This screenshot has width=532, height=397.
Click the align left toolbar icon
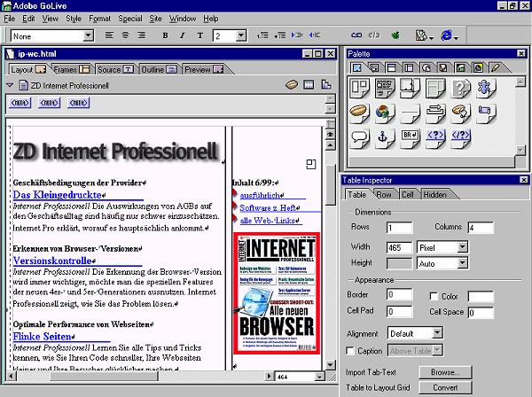[109, 35]
